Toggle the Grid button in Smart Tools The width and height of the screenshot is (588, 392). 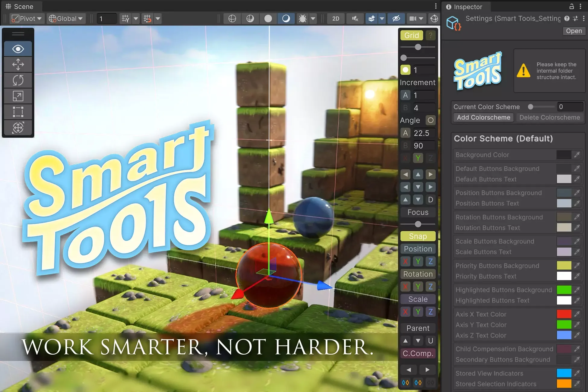tap(412, 35)
